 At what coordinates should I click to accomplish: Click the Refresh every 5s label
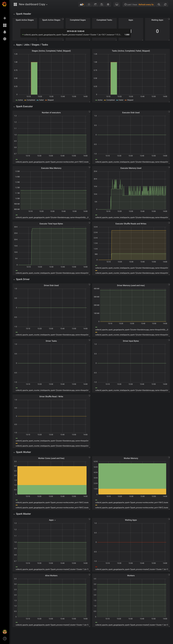click(146, 4)
